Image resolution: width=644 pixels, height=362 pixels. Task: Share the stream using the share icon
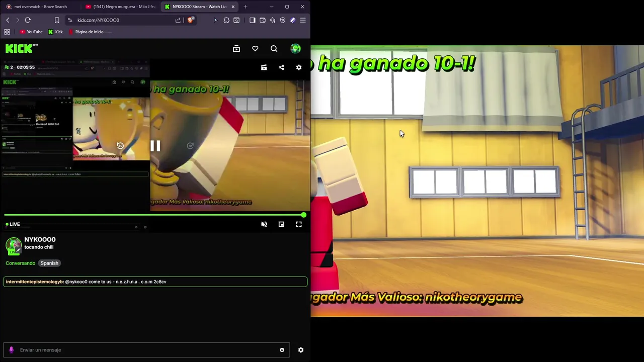click(281, 67)
